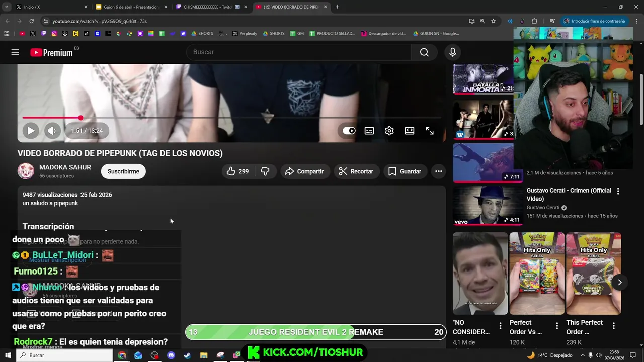Screen dimensions: 644x362
Task: Focus the Buscar search field
Action: (x=299, y=52)
